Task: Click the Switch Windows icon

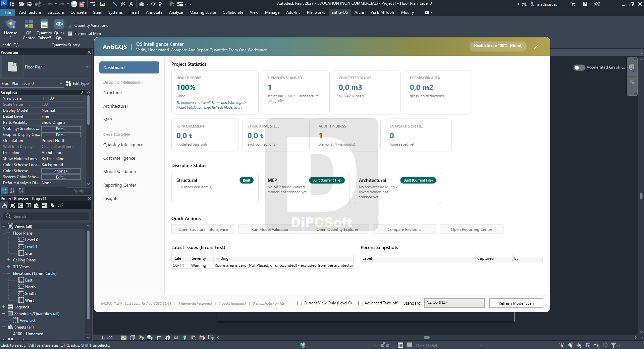Action: (x=180, y=4)
